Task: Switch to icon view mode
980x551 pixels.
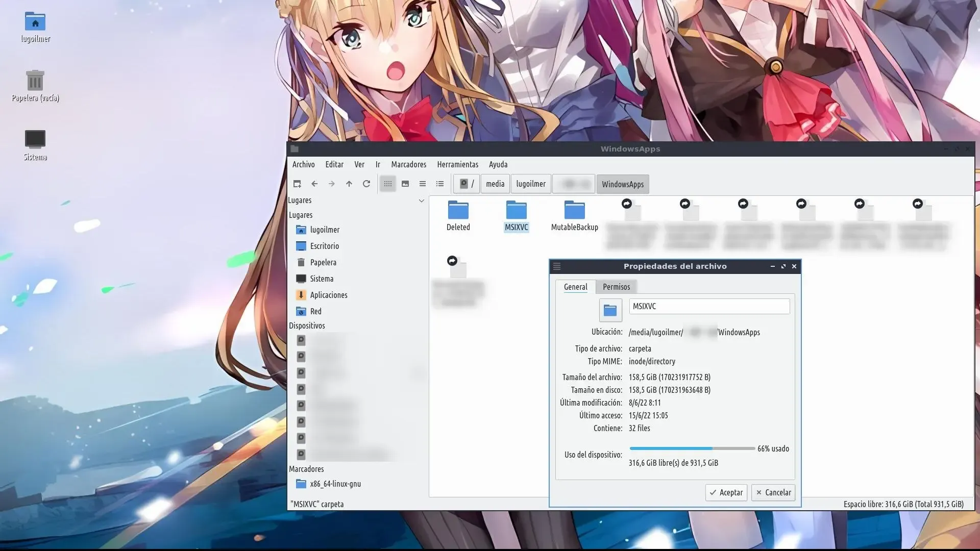Action: (x=388, y=184)
